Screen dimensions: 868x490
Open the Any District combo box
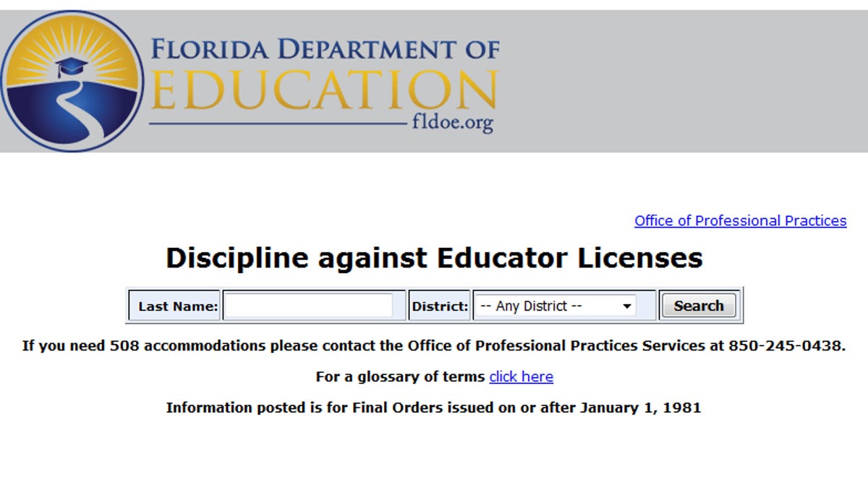click(x=555, y=306)
